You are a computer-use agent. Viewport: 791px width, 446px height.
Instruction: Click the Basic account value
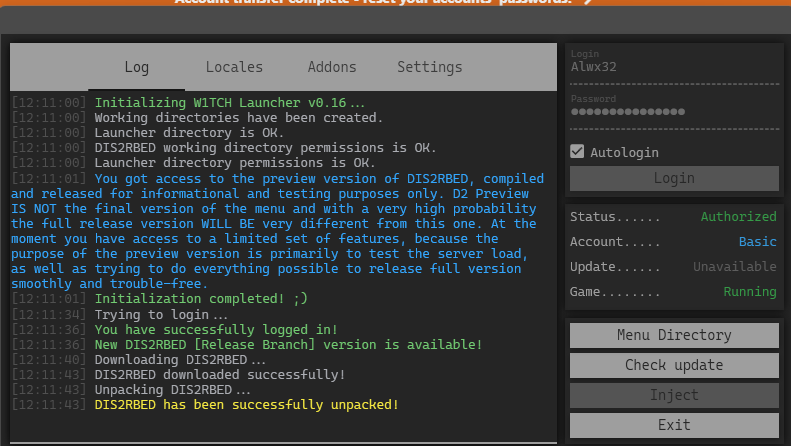[758, 242]
